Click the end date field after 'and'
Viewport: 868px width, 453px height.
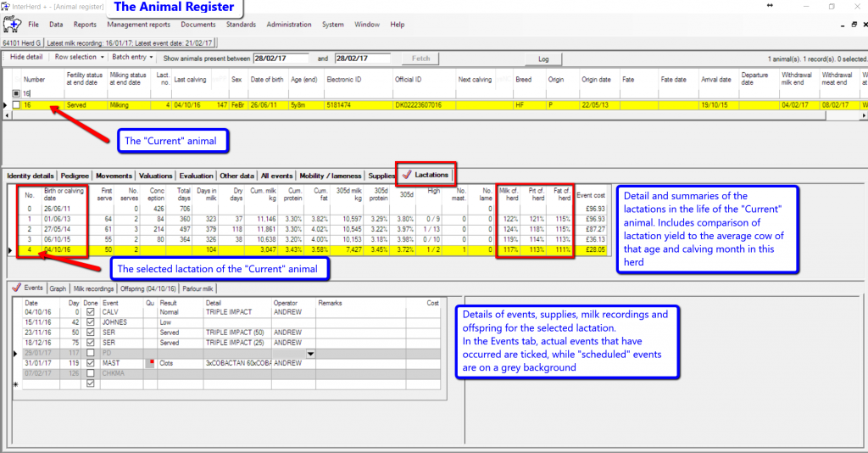click(363, 59)
